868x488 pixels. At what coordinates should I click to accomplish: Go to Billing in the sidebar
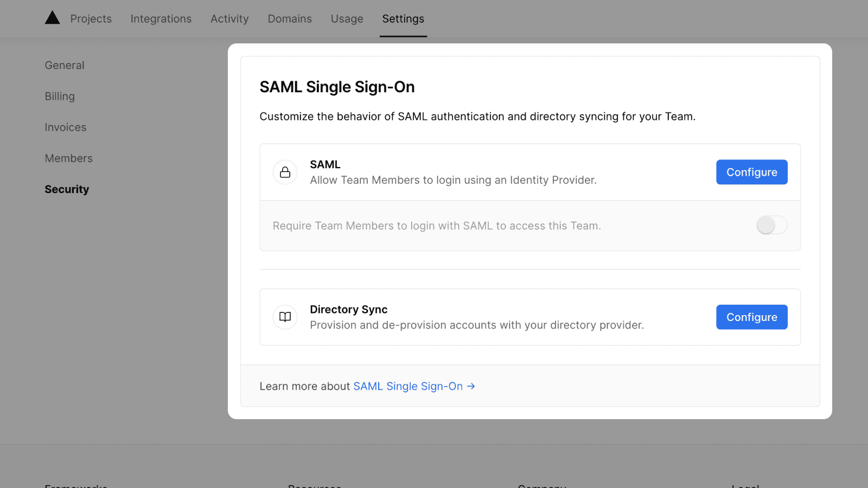[x=60, y=97]
